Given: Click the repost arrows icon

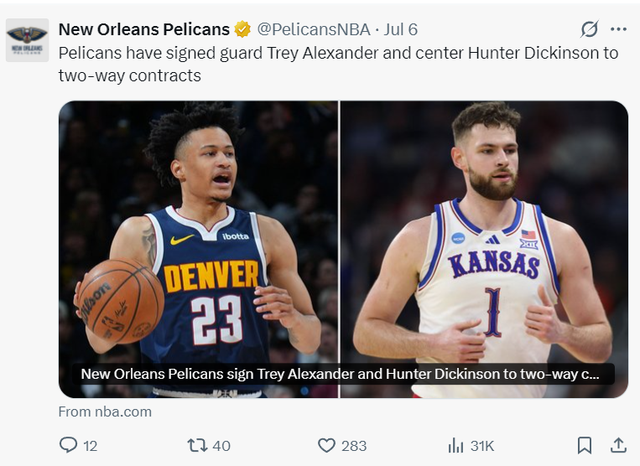Looking at the screenshot, I should (197, 445).
